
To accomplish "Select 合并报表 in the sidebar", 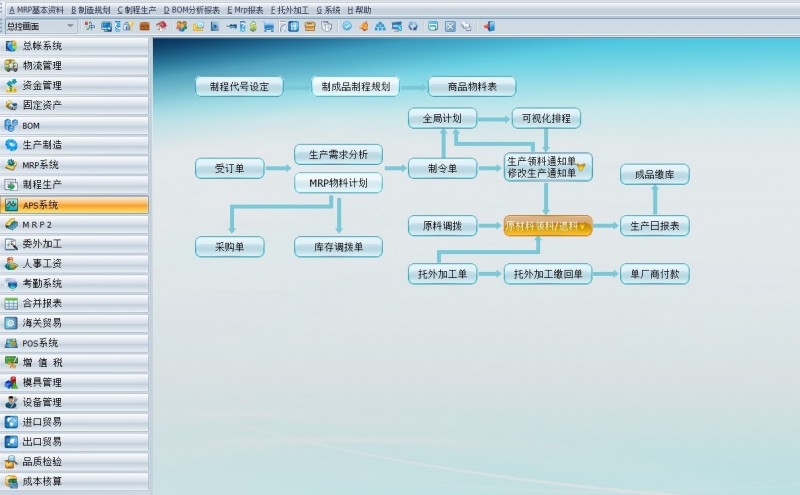I will click(74, 303).
